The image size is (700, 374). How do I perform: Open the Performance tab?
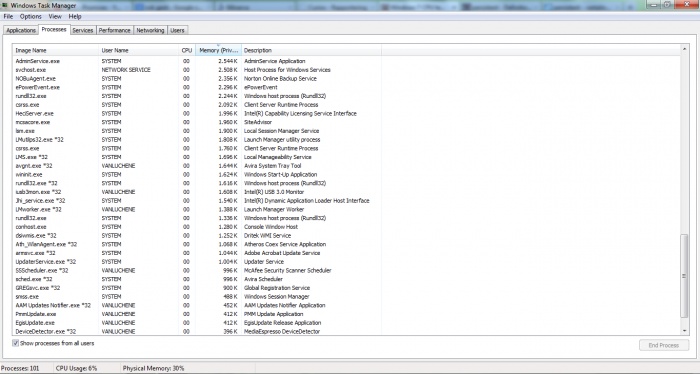pos(115,30)
